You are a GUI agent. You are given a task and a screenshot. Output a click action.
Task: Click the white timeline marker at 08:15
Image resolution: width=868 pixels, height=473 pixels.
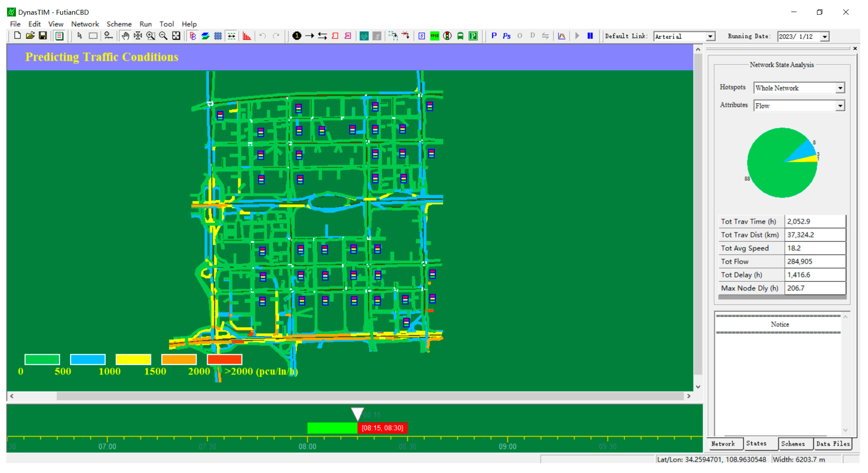(357, 414)
